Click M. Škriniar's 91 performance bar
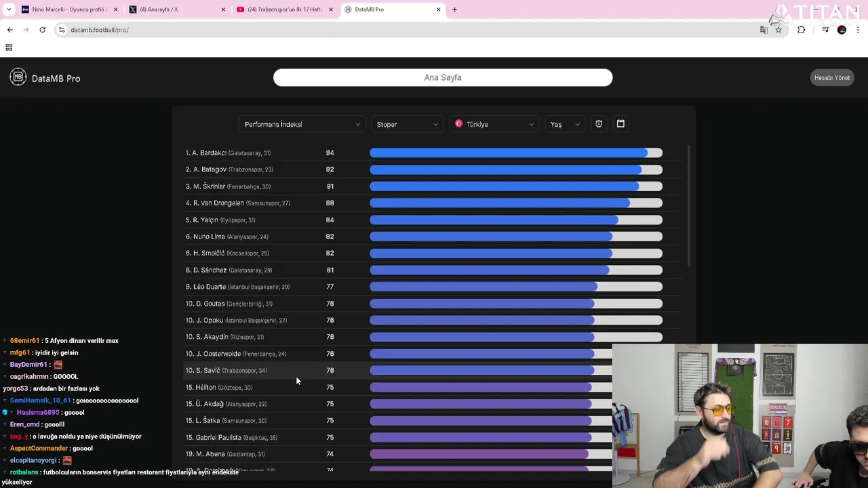Viewport: 868px width, 488px height. coord(516,186)
